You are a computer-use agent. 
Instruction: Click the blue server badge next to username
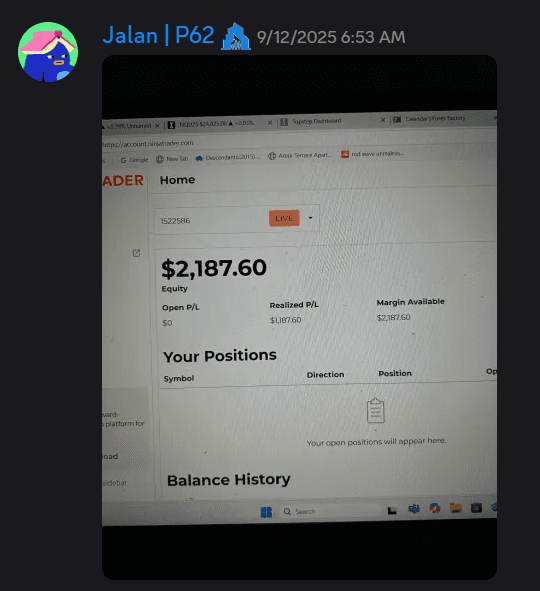236,37
